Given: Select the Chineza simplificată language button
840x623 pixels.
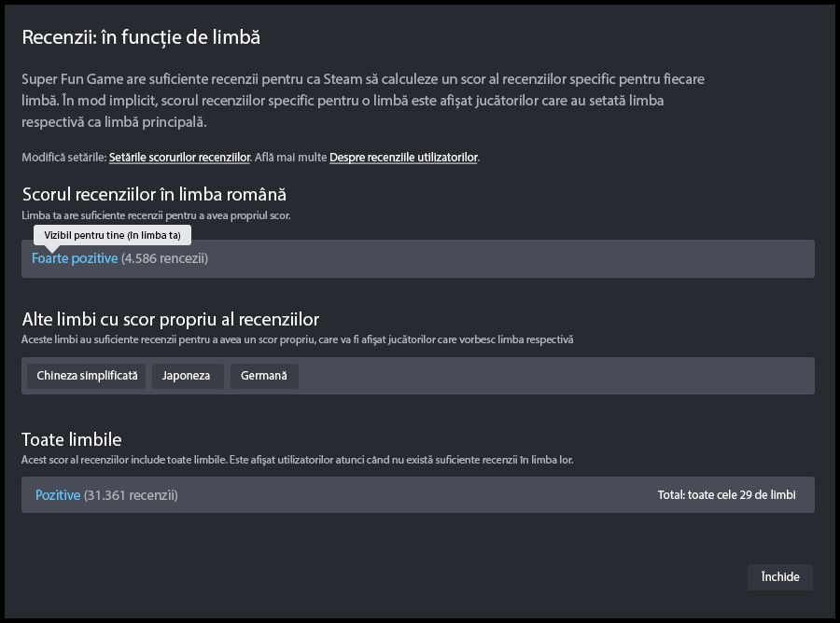Looking at the screenshot, I should [x=87, y=376].
